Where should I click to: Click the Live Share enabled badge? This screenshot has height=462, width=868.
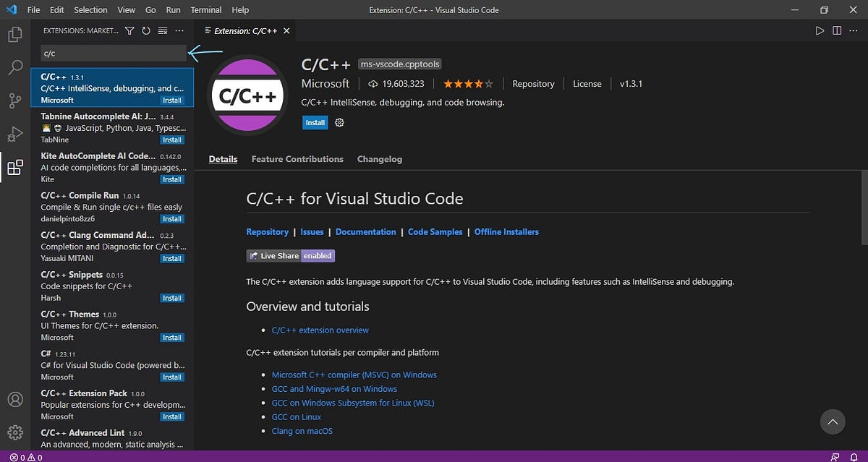click(x=291, y=255)
